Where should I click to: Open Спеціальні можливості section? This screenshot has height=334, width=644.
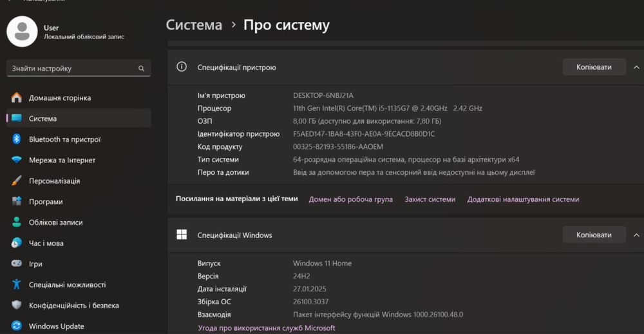tap(79, 284)
